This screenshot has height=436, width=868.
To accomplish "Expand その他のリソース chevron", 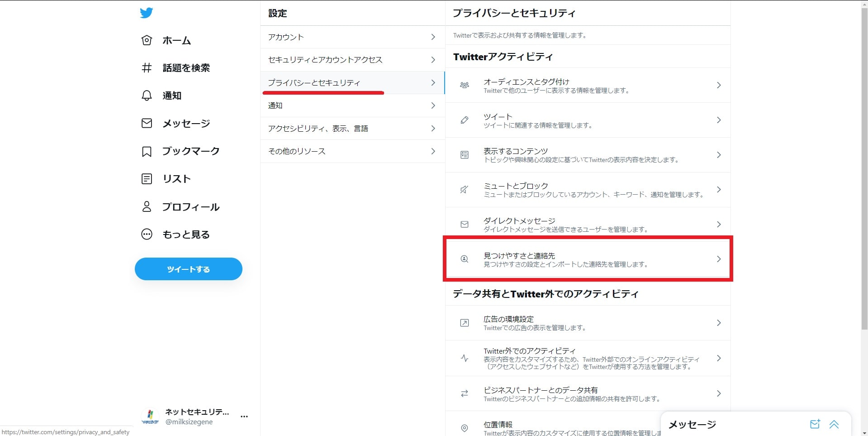I will (433, 151).
